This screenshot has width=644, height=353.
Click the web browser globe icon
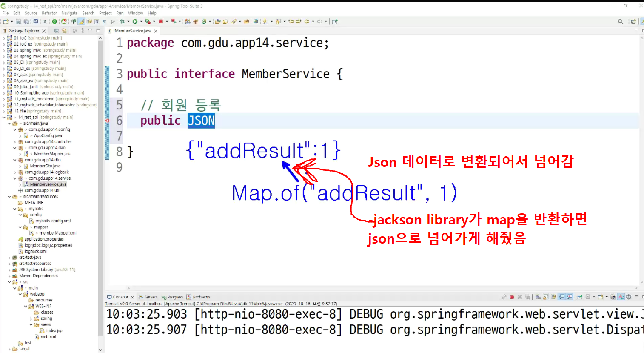[x=256, y=21]
